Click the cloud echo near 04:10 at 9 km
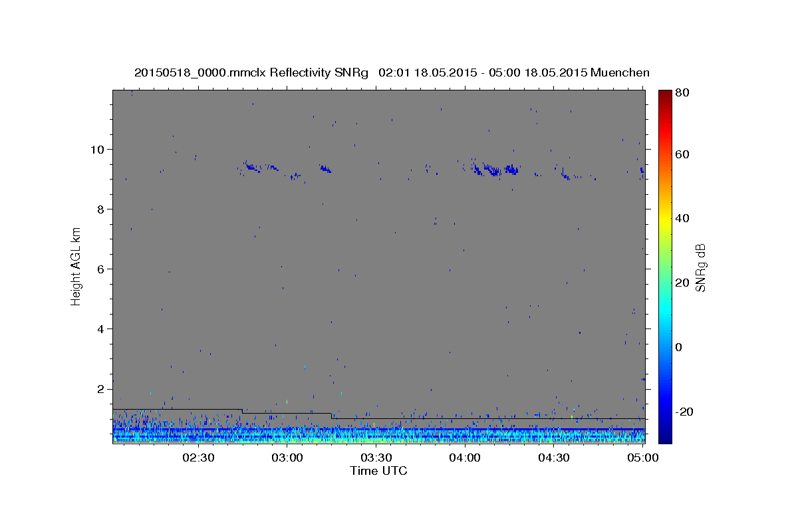Screen dimensions: 798x532 493,170
